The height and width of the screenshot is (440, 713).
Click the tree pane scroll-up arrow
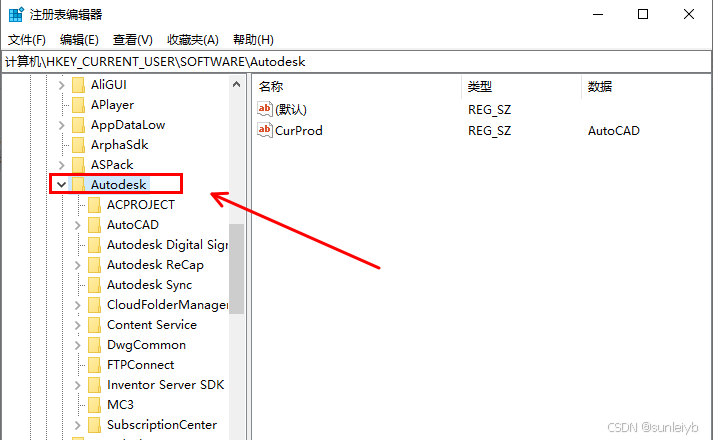236,84
